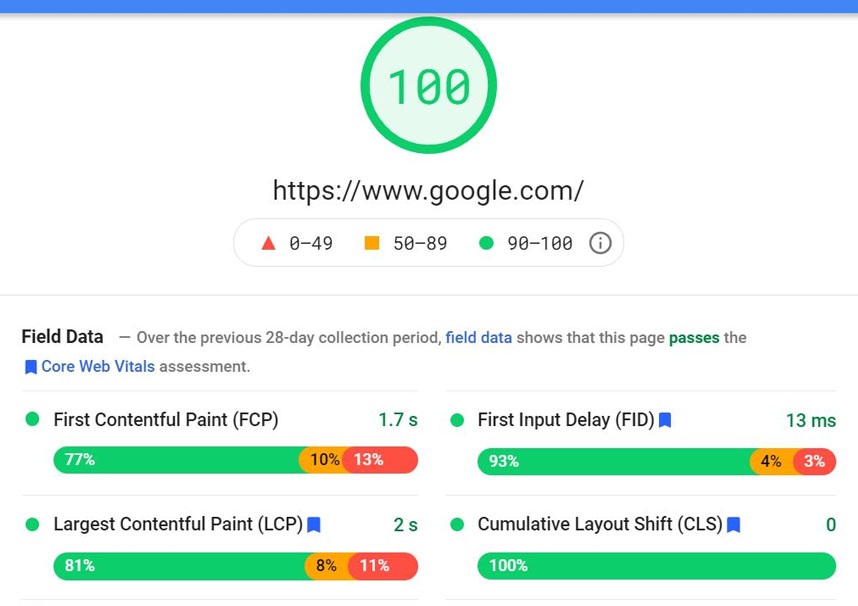The height and width of the screenshot is (606, 858).
Task: Click the First Contentful Paint (FCP) label
Action: tap(165, 420)
